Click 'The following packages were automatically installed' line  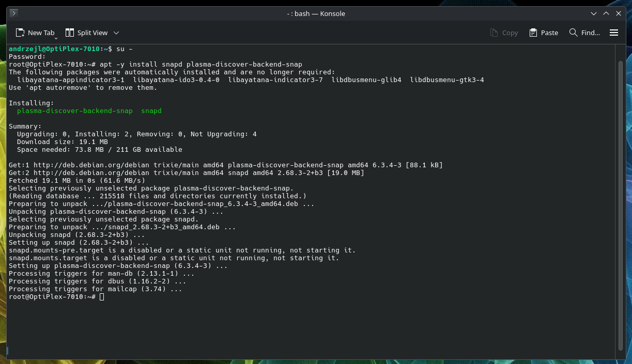click(x=172, y=72)
